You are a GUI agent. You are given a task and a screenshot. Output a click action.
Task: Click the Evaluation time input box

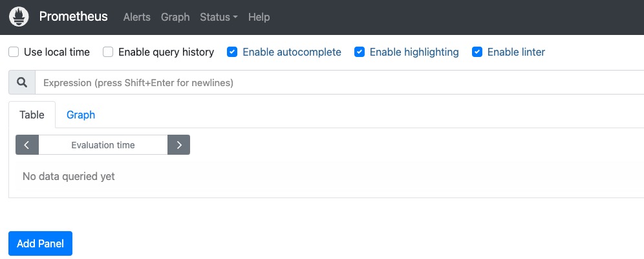pyautogui.click(x=103, y=144)
